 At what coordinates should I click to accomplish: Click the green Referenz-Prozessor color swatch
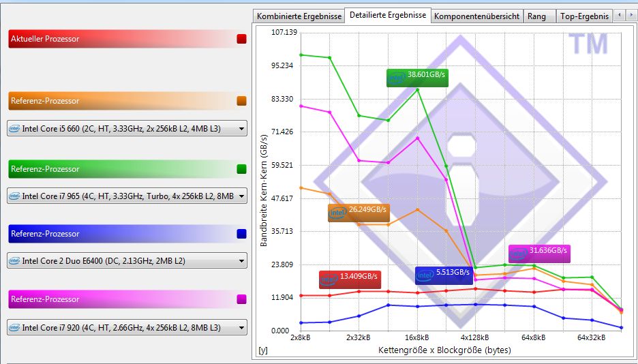pos(242,169)
